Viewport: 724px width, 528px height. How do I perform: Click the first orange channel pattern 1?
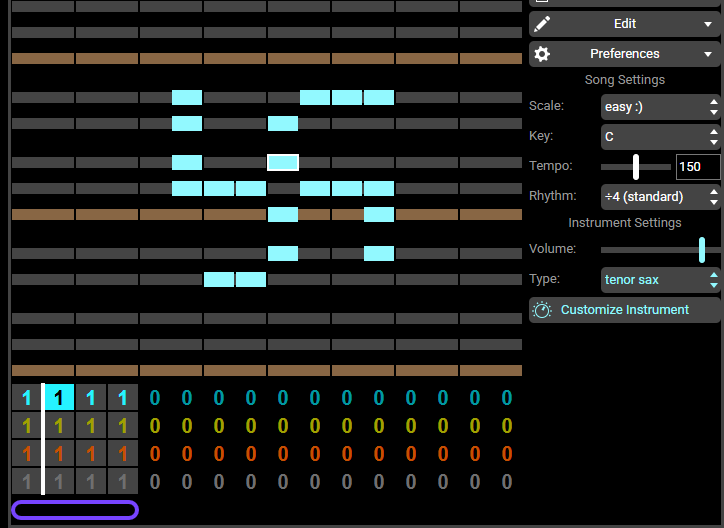click(x=27, y=454)
